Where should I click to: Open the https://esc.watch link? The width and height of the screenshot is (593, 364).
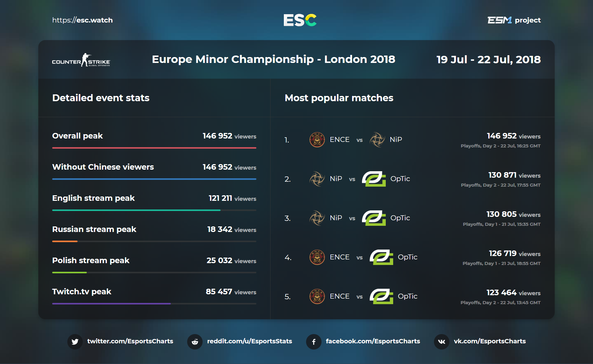(82, 20)
